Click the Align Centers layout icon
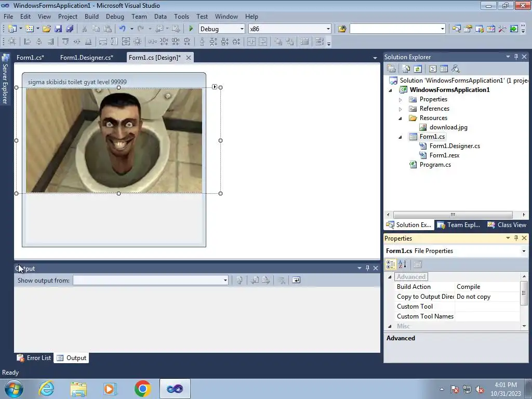 point(39,42)
